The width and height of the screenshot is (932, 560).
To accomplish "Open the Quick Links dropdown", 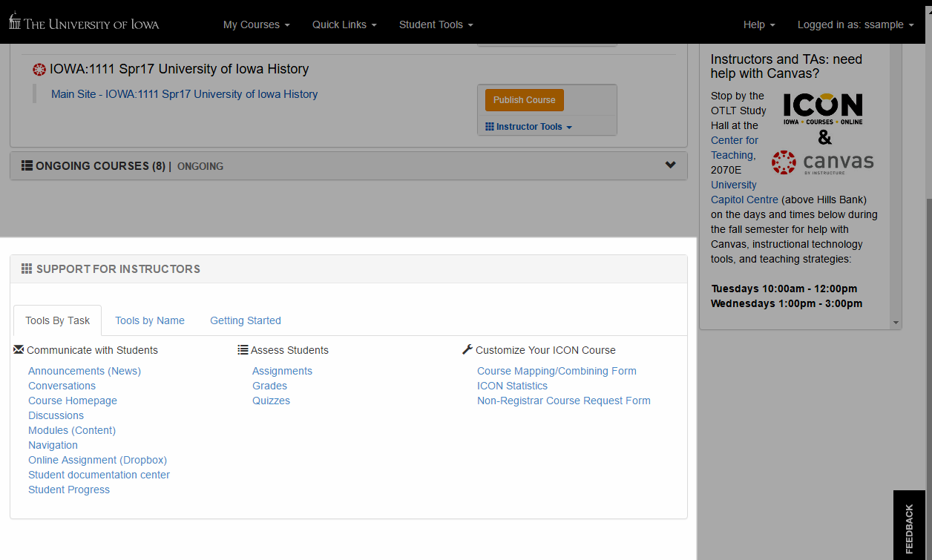I will (x=344, y=24).
